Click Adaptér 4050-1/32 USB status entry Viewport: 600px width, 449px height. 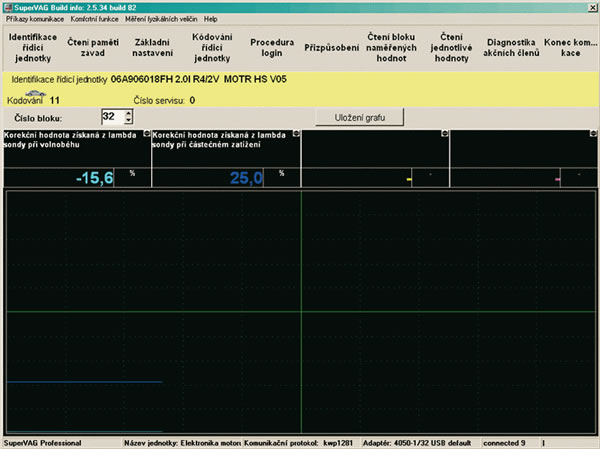point(417,443)
